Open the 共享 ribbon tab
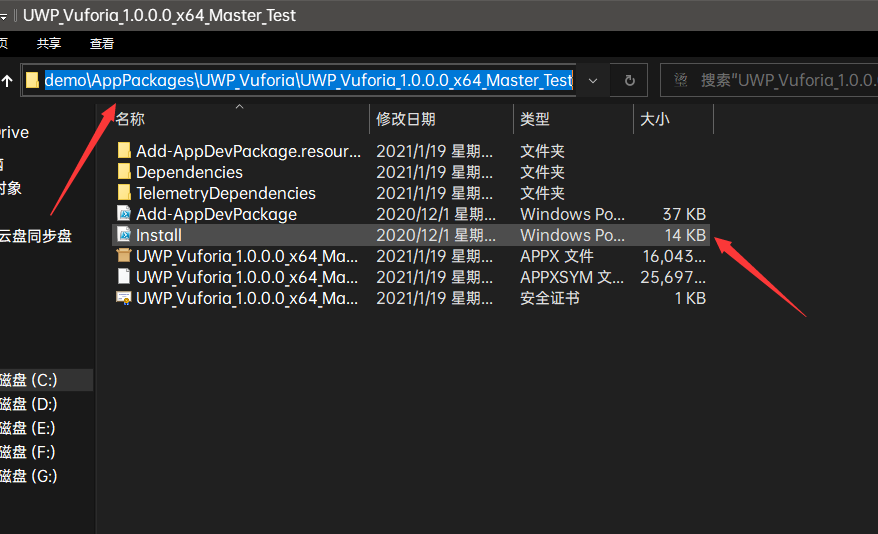878x534 pixels. click(49, 44)
